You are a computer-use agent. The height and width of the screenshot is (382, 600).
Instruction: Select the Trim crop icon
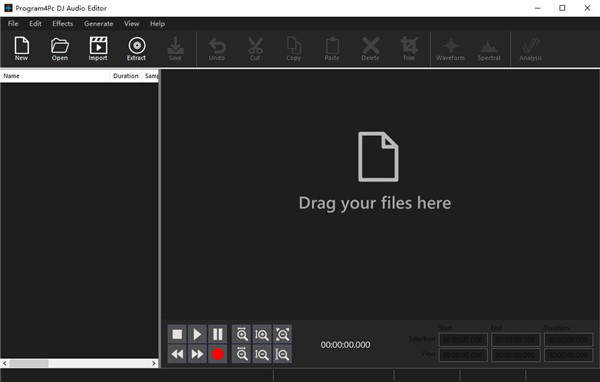click(409, 48)
